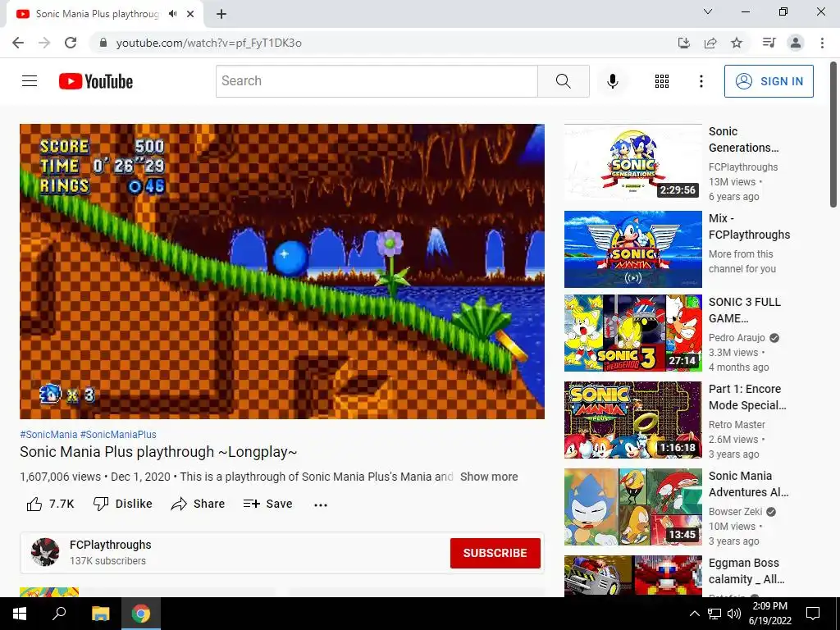The width and height of the screenshot is (840, 630).
Task: Start voice search with microphone icon
Action: 612,81
